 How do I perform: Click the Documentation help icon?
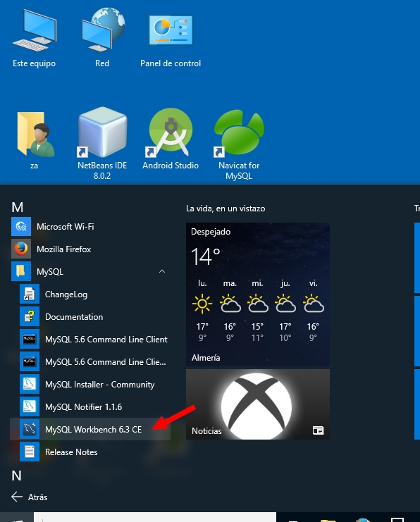(30, 316)
